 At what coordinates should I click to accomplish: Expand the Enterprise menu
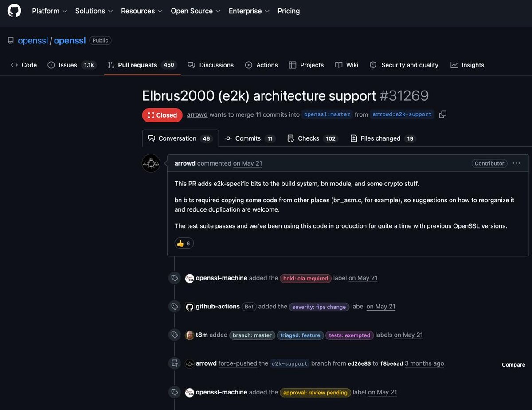[x=249, y=11]
